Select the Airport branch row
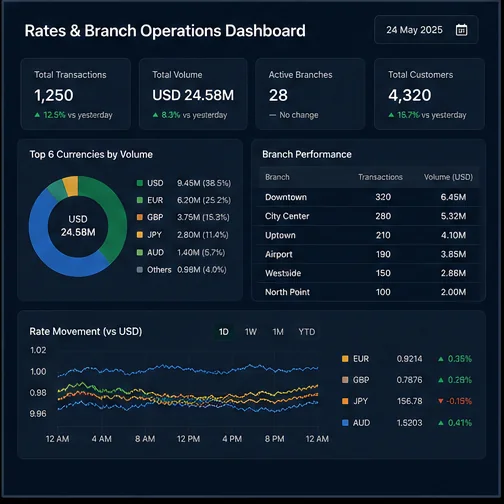Image resolution: width=504 pixels, height=504 pixels. coord(369,254)
